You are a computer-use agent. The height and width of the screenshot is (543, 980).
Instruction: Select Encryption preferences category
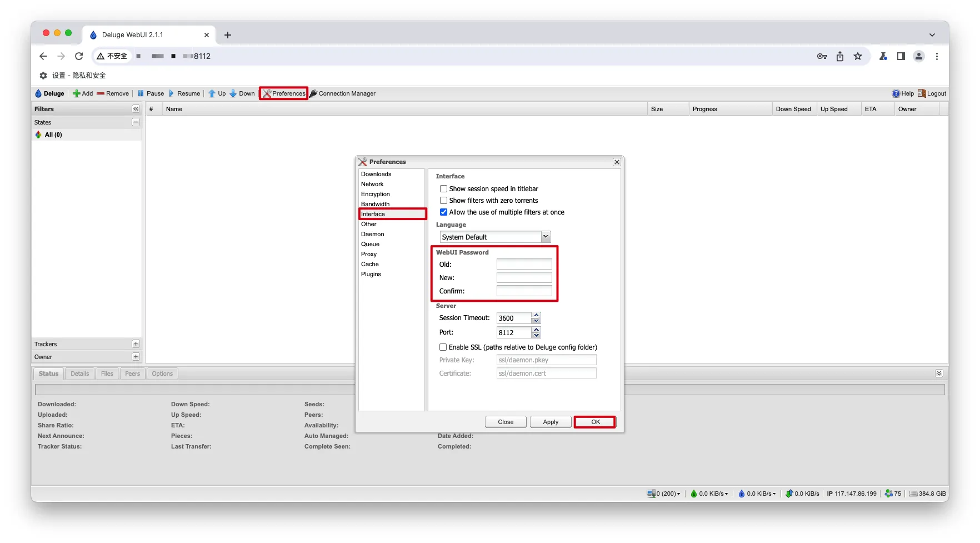[x=392, y=194]
